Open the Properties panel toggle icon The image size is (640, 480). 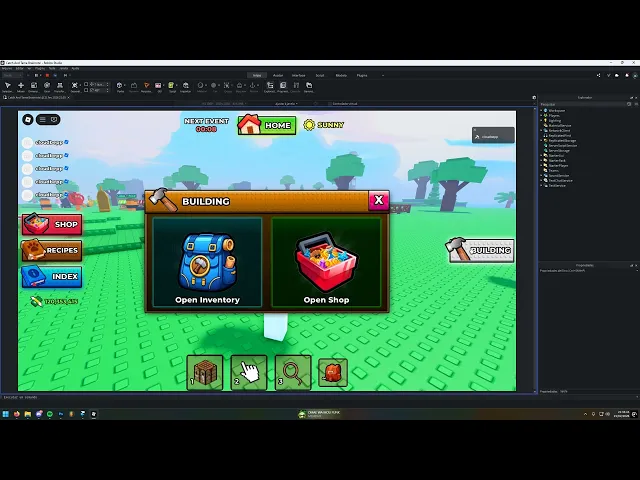283,85
